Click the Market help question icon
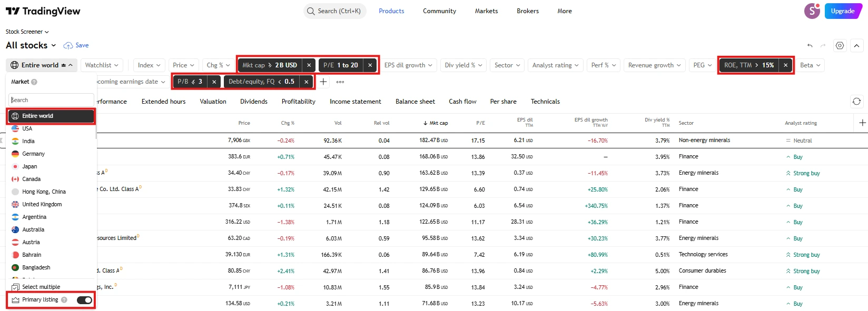The width and height of the screenshot is (868, 311). (34, 82)
